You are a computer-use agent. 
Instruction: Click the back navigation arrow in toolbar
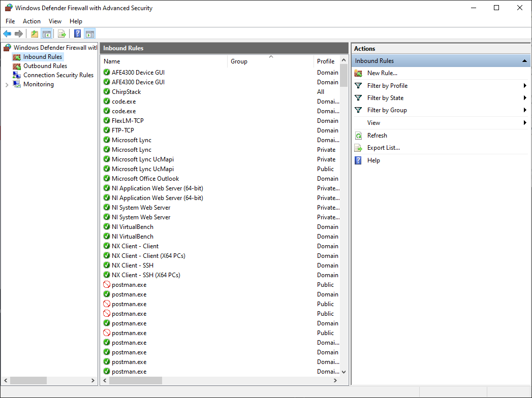point(7,34)
